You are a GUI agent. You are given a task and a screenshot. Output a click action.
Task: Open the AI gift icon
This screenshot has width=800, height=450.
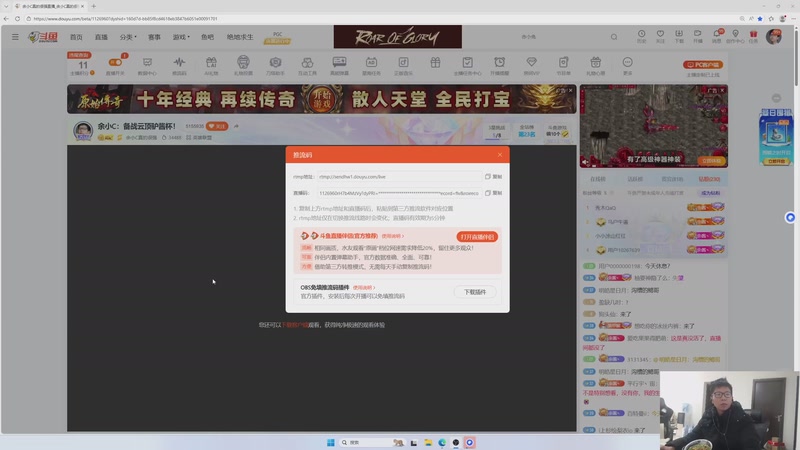click(211, 64)
